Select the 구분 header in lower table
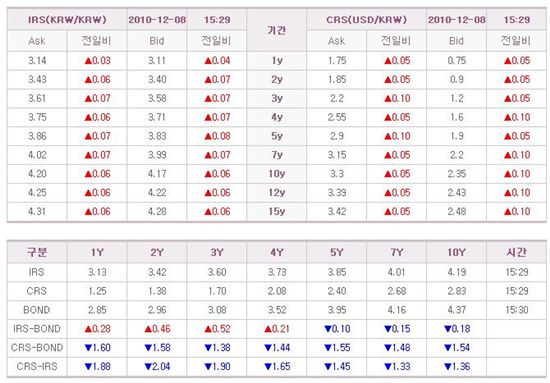550x383 pixels. (37, 252)
